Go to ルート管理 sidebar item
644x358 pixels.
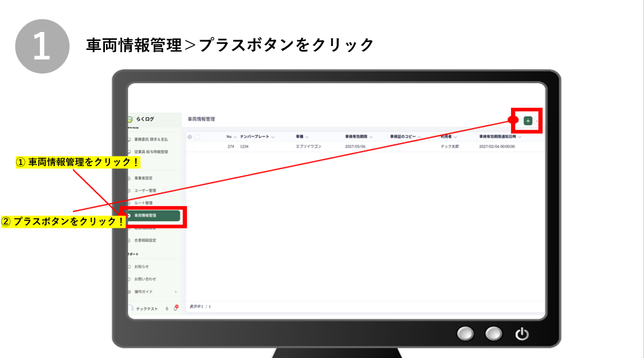tap(143, 203)
